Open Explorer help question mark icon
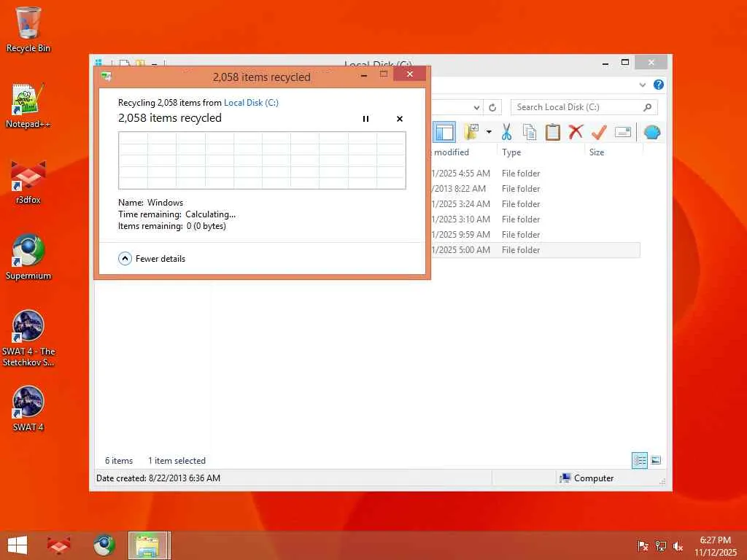The width and height of the screenshot is (747, 560). (659, 85)
